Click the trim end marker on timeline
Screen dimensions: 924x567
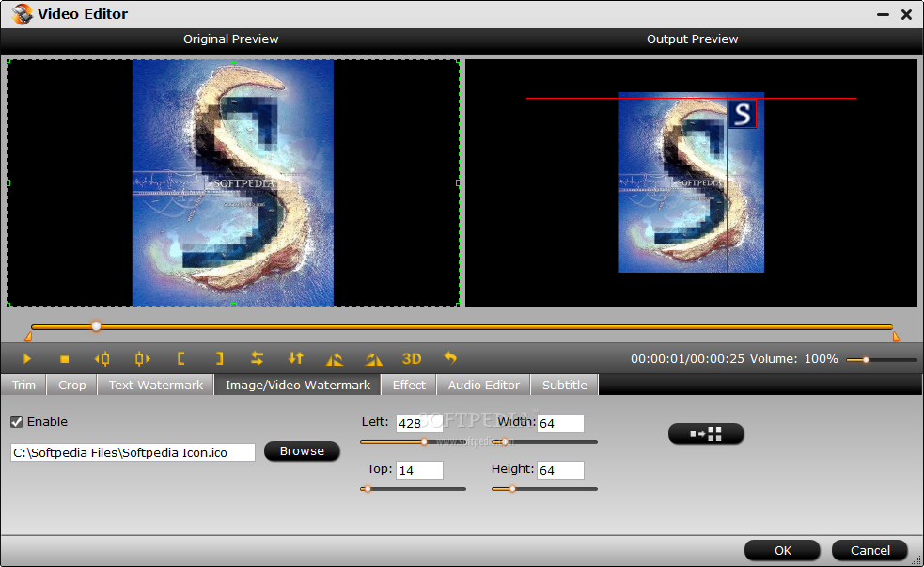point(897,337)
